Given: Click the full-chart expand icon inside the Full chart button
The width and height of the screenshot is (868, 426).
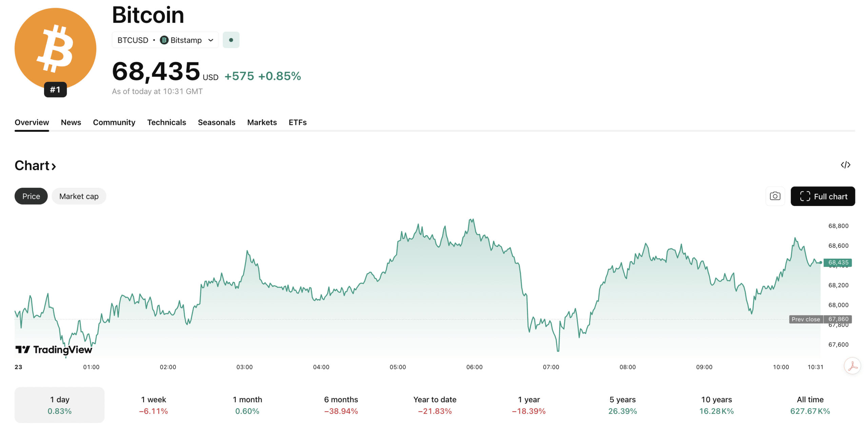Looking at the screenshot, I should [x=805, y=196].
